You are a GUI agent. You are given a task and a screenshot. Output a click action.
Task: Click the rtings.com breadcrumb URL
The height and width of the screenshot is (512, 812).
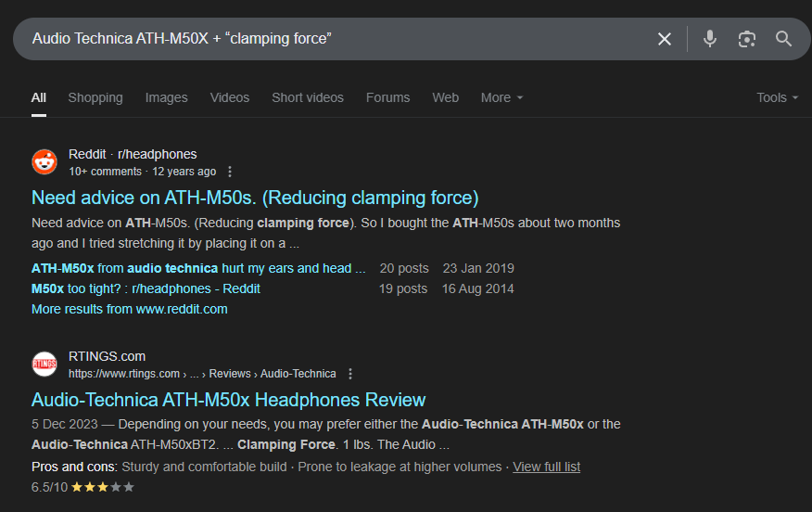[x=202, y=374]
